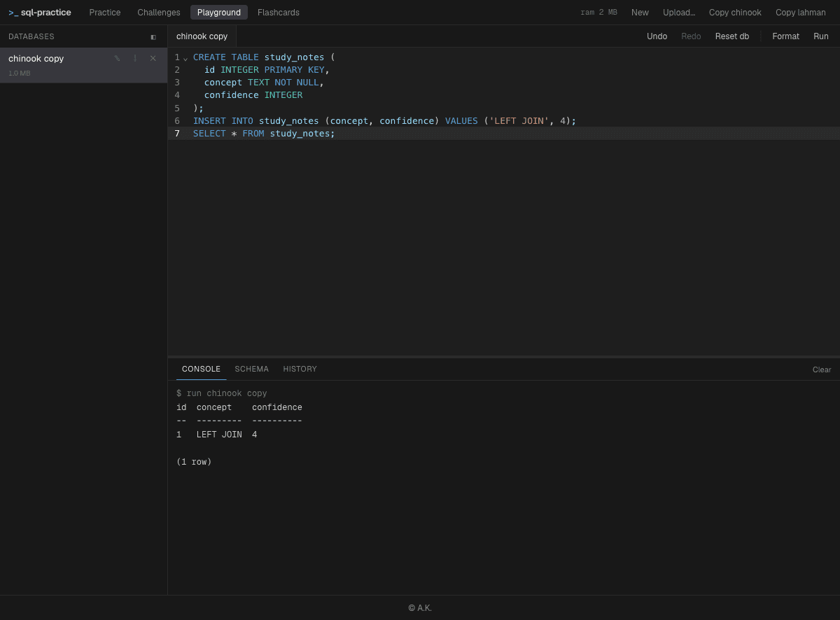Run the SQL query

tap(821, 36)
